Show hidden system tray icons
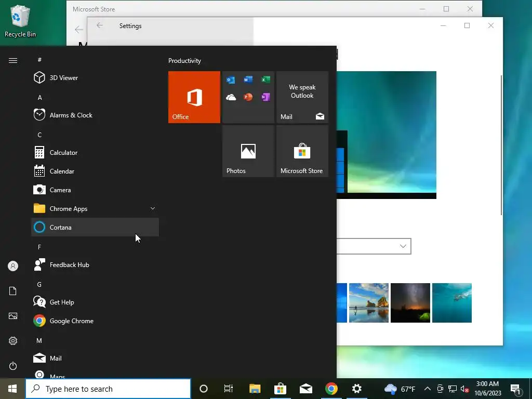This screenshot has height=399, width=532. [x=428, y=389]
